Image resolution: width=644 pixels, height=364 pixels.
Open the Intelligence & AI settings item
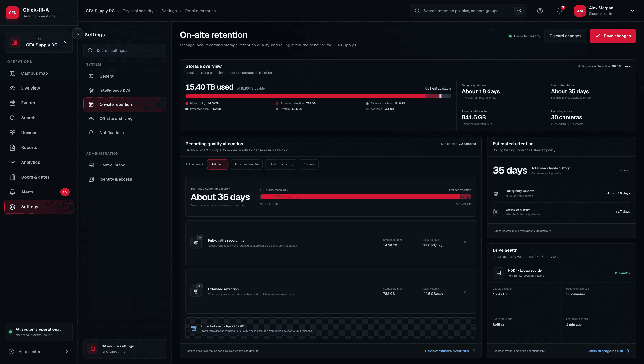[x=125, y=90]
